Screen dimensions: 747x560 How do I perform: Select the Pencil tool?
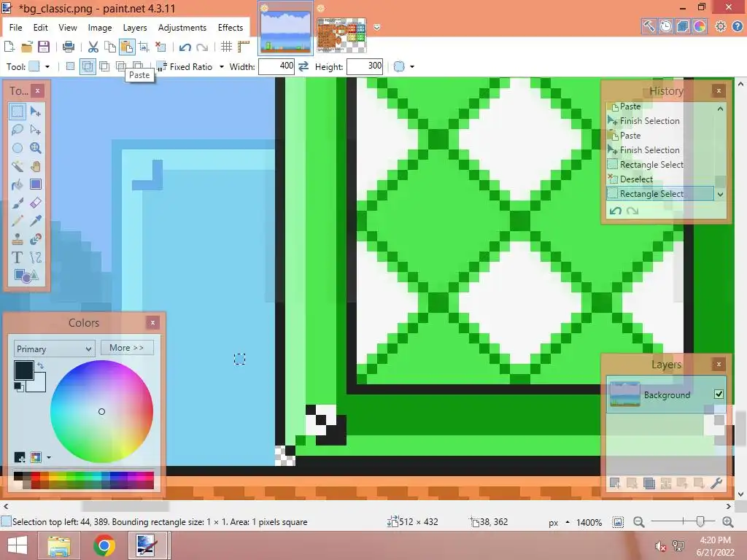pyautogui.click(x=18, y=221)
